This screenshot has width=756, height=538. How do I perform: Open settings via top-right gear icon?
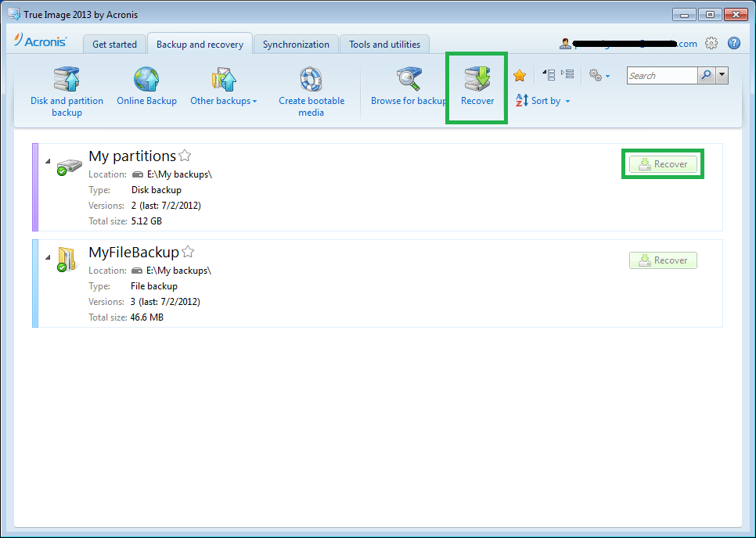(x=711, y=44)
